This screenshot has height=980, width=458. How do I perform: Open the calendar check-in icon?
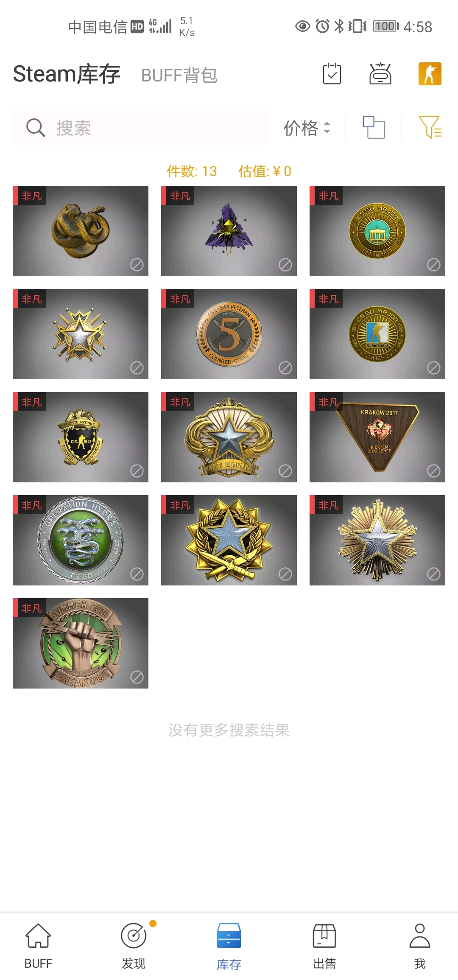332,74
